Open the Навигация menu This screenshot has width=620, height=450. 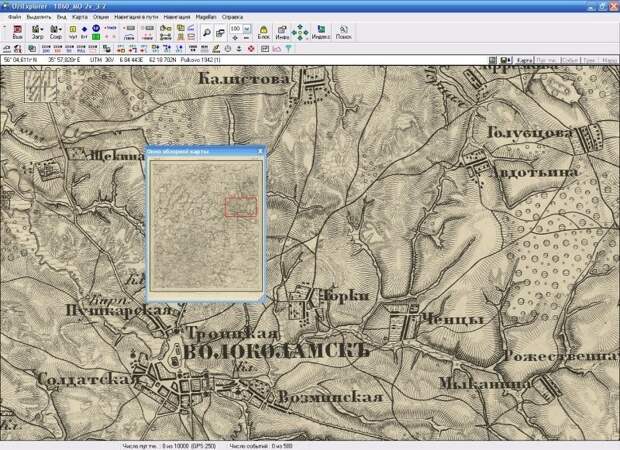point(177,17)
